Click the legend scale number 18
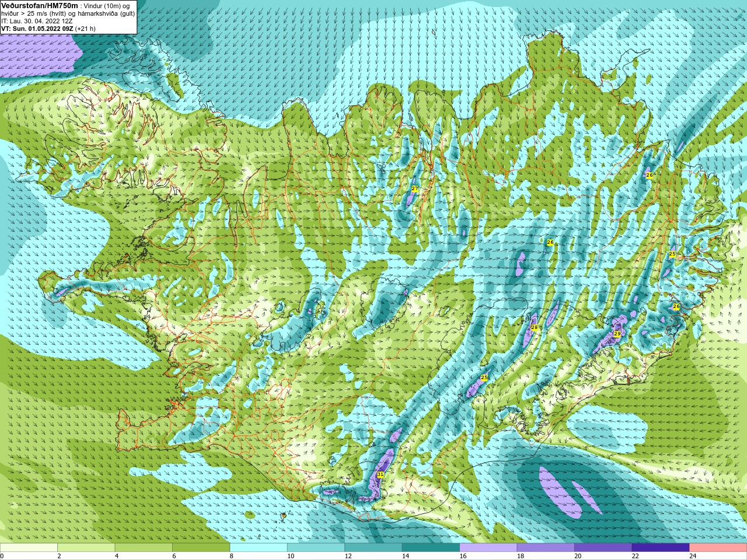The height and width of the screenshot is (560, 747). pyautogui.click(x=520, y=556)
